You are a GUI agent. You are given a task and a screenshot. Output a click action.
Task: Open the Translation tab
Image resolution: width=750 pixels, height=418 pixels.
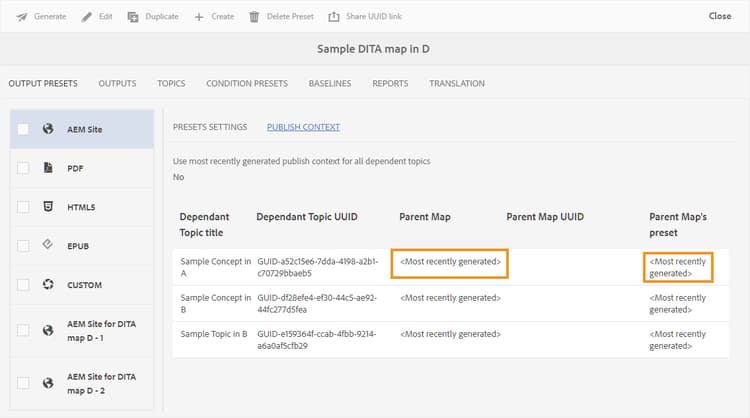click(457, 83)
